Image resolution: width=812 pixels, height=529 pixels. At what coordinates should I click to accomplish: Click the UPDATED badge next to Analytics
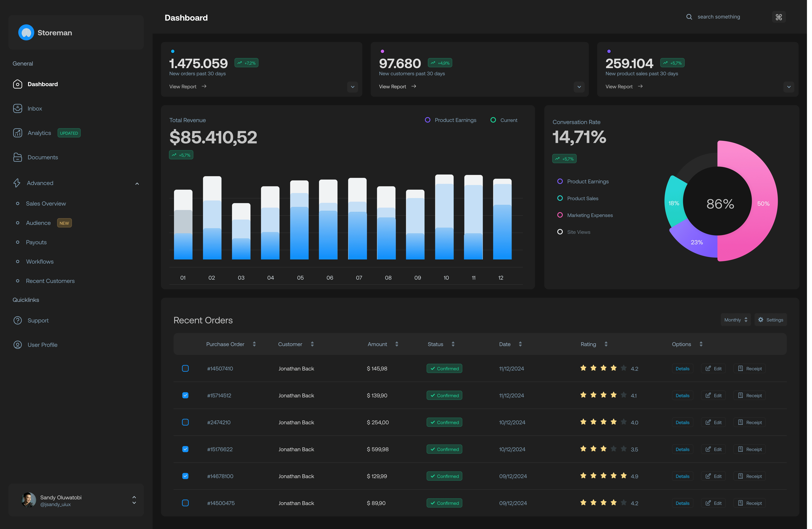(69, 133)
